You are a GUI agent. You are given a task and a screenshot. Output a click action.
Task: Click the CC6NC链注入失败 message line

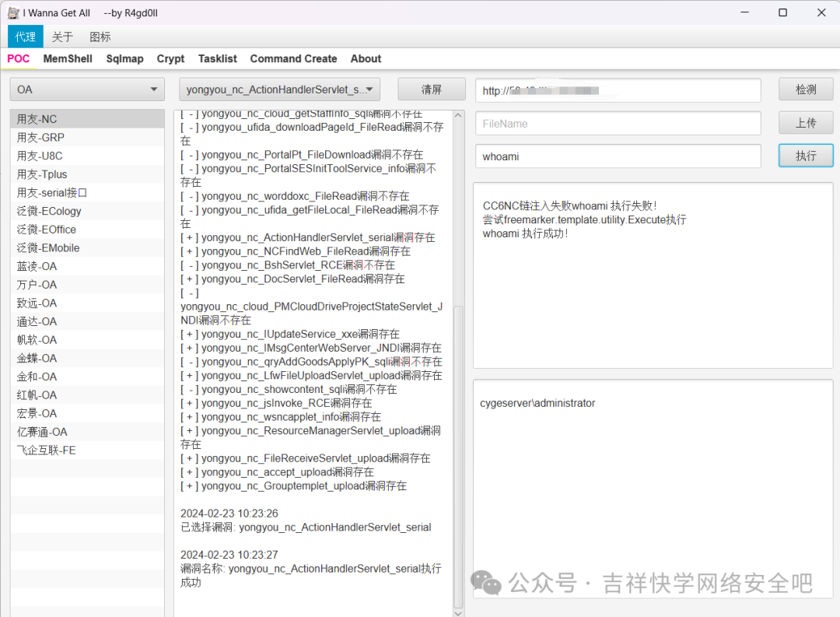[x=569, y=206]
